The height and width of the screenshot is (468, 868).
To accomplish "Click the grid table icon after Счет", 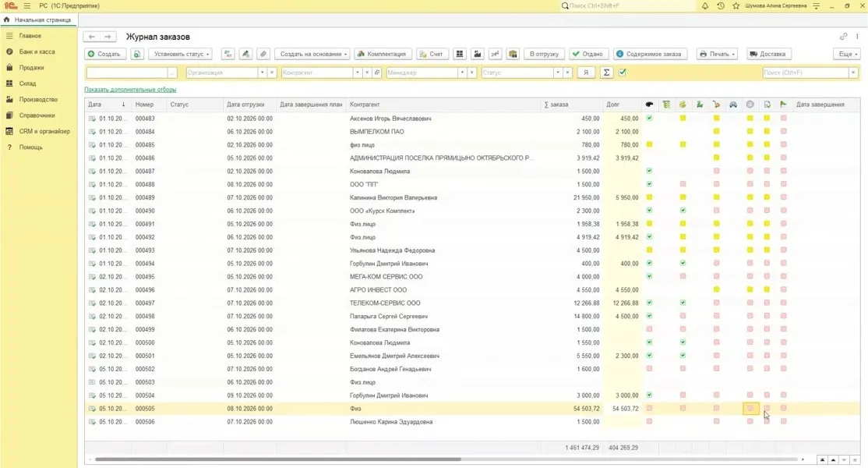I will coord(460,54).
